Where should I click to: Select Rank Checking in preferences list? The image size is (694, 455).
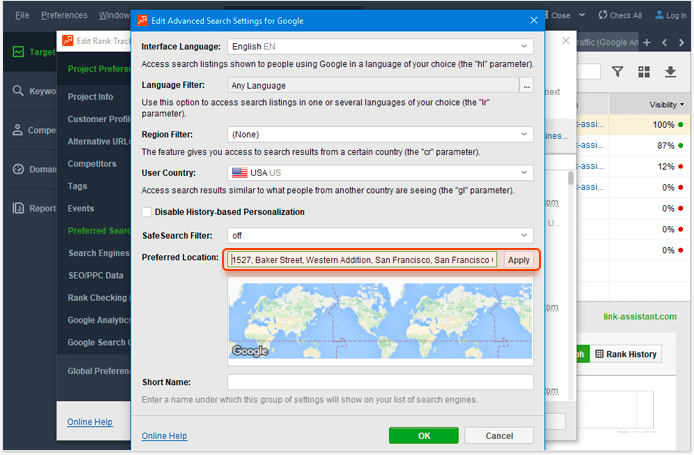coord(99,297)
